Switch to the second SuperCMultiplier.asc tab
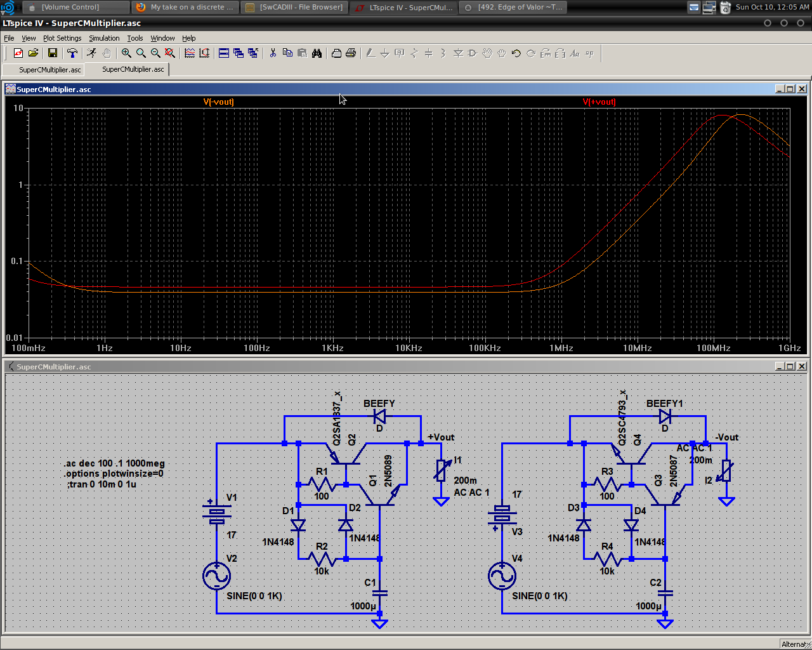 coord(128,69)
